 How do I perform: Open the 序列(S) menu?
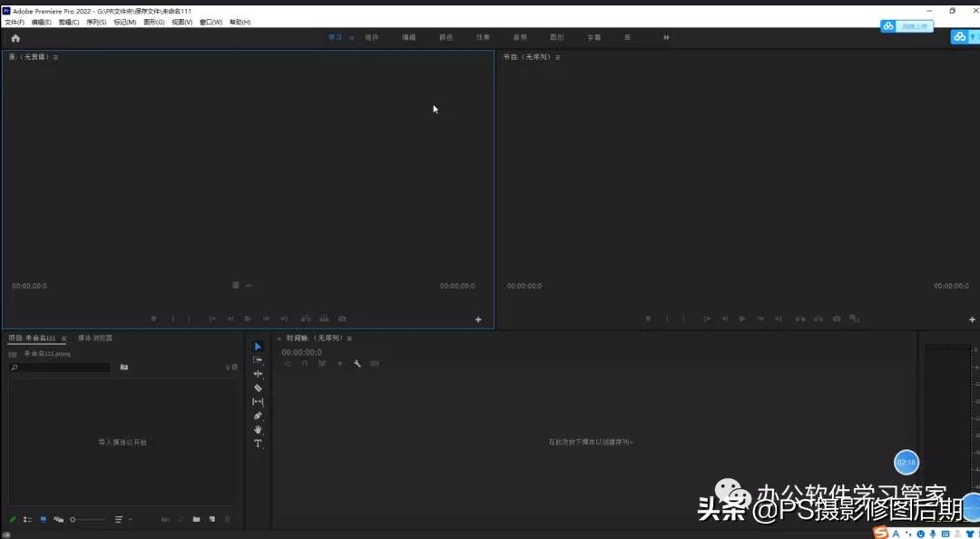(96, 22)
